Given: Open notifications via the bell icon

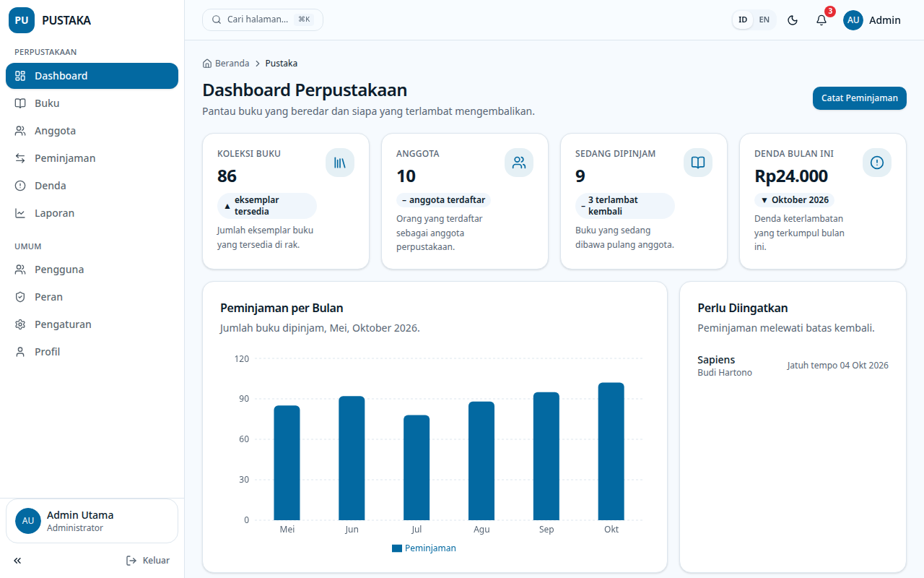Looking at the screenshot, I should [821, 20].
